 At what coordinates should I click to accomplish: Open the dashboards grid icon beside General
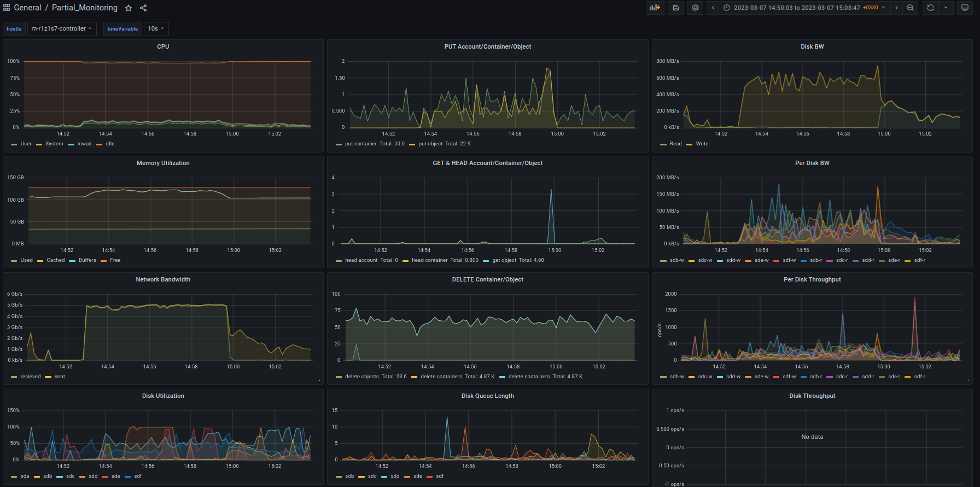pos(7,8)
